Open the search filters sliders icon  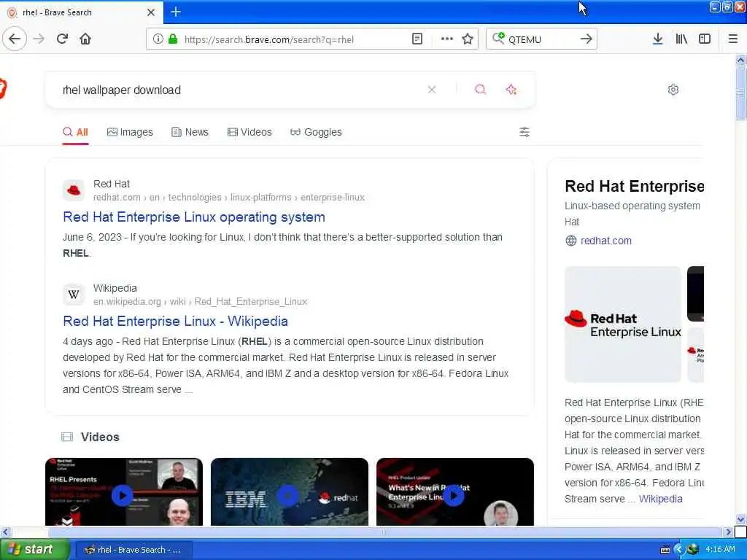(524, 132)
